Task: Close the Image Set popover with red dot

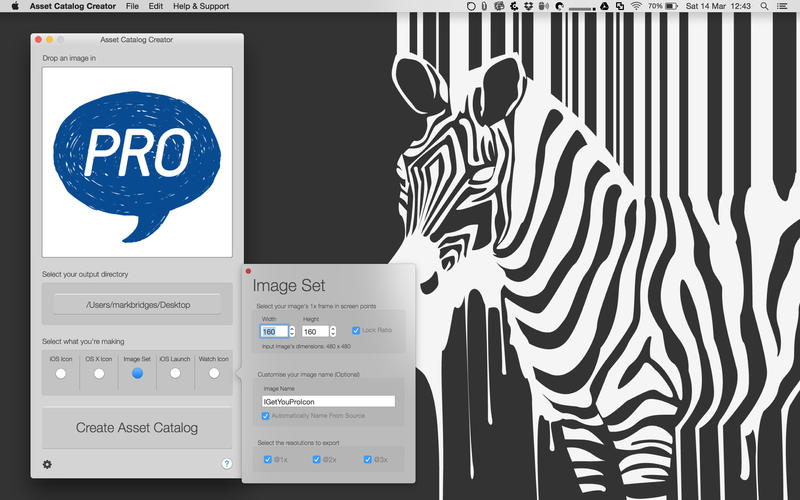Action: (x=248, y=271)
